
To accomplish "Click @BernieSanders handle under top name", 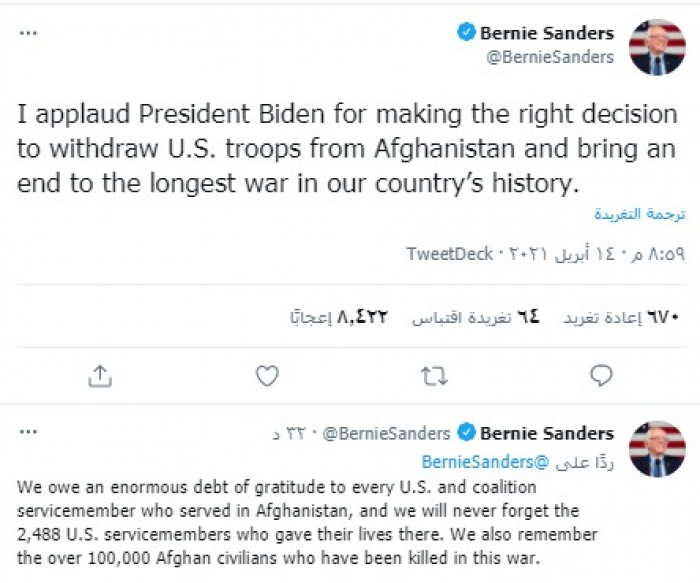I will coord(549,57).
